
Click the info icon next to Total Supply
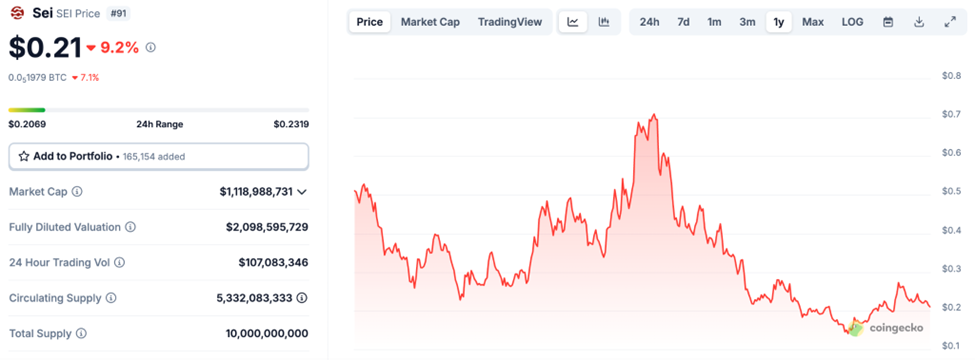(x=81, y=333)
